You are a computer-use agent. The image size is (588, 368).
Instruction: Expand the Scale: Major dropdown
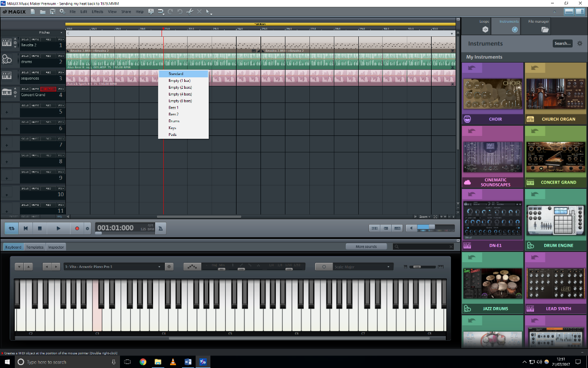click(x=362, y=266)
